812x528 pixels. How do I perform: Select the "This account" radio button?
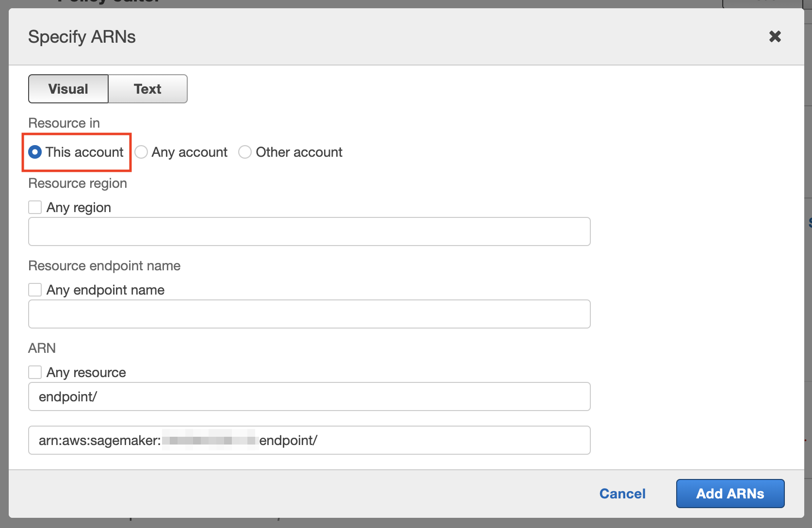(35, 152)
